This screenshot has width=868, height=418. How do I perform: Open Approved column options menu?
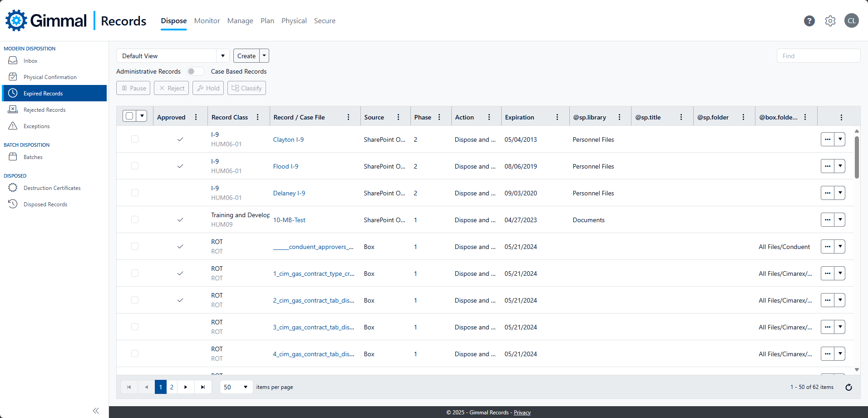[196, 117]
